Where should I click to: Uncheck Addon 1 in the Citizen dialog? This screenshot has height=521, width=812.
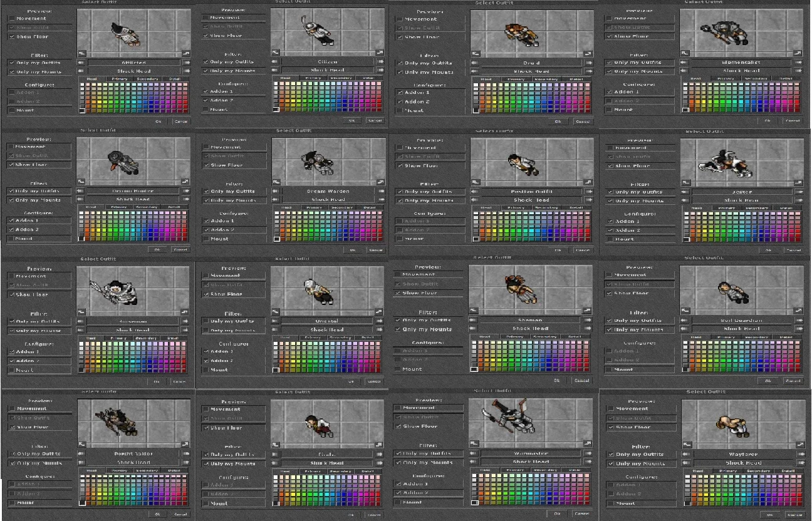[206, 91]
